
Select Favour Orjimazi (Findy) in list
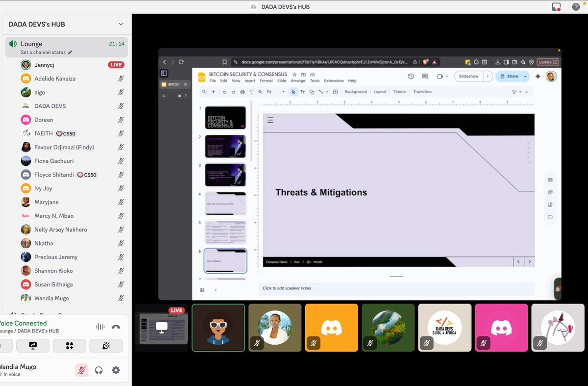(67, 147)
